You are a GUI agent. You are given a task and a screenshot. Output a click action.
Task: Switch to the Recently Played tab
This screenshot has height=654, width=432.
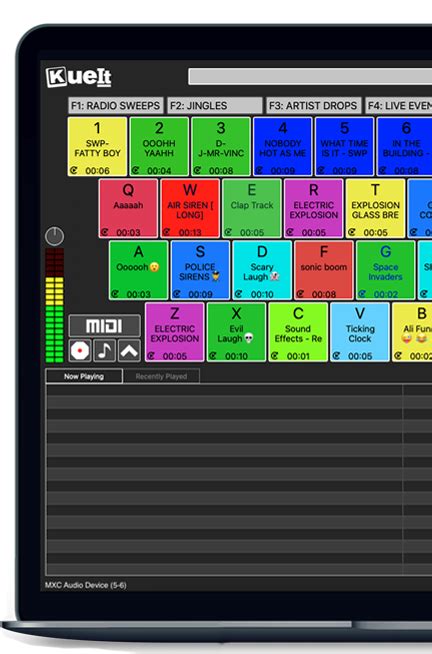[x=161, y=376]
